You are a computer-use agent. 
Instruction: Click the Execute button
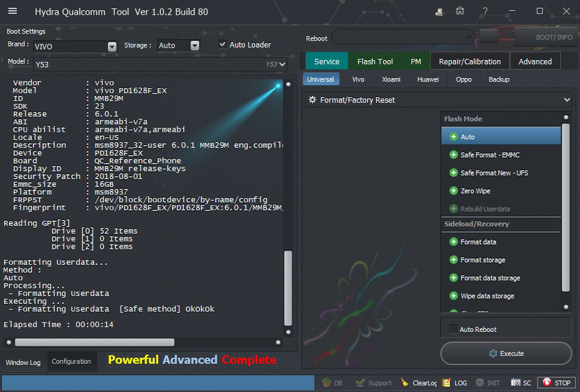506,354
